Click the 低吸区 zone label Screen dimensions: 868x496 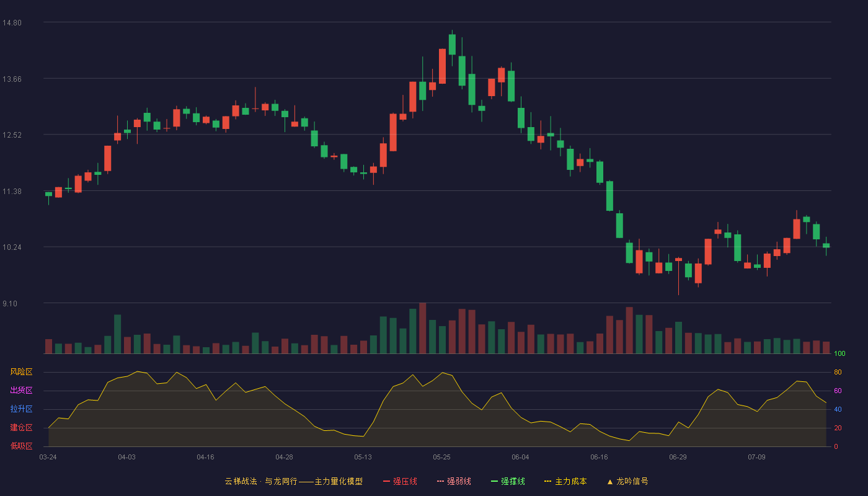coord(21,446)
